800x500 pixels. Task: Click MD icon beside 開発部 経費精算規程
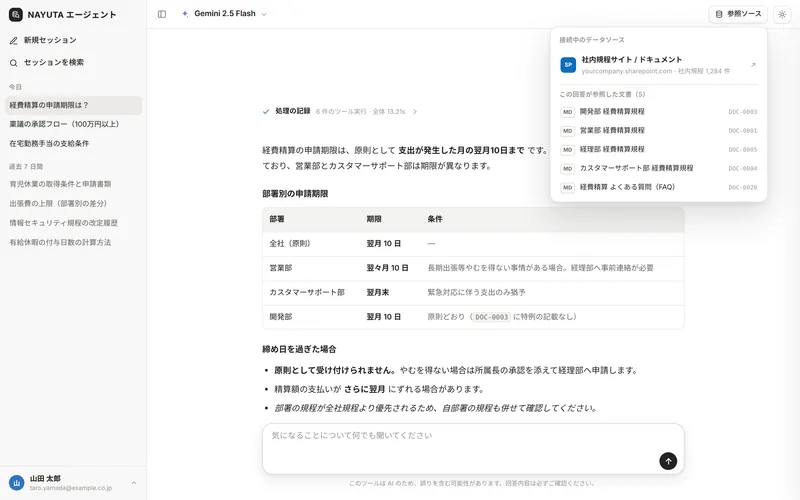point(567,112)
